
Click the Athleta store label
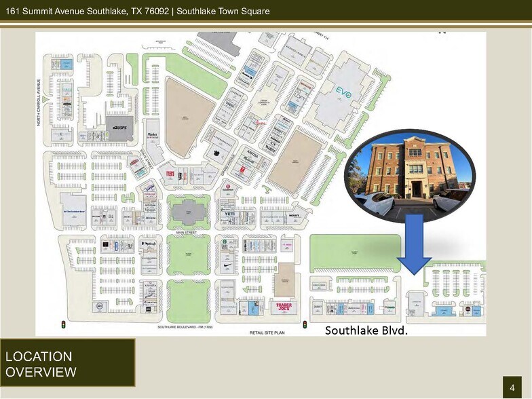pyautogui.click(x=151, y=285)
